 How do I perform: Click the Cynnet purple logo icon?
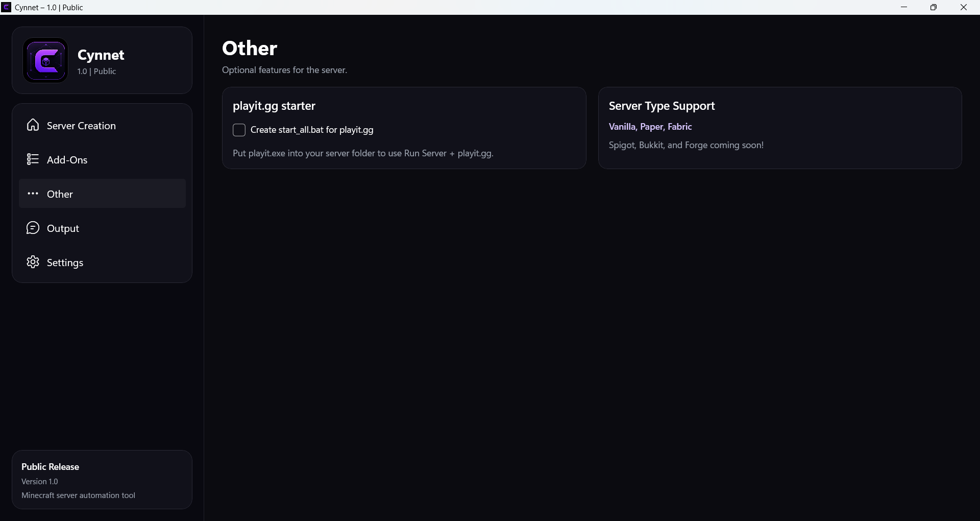point(45,60)
